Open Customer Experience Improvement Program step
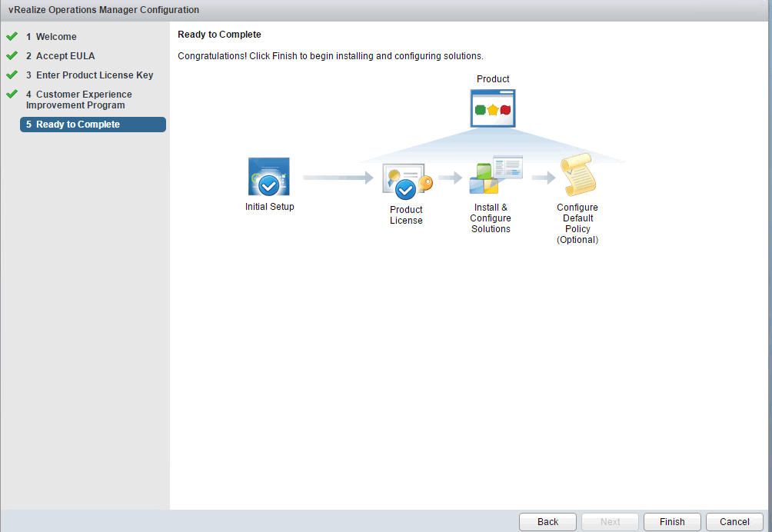 point(78,99)
